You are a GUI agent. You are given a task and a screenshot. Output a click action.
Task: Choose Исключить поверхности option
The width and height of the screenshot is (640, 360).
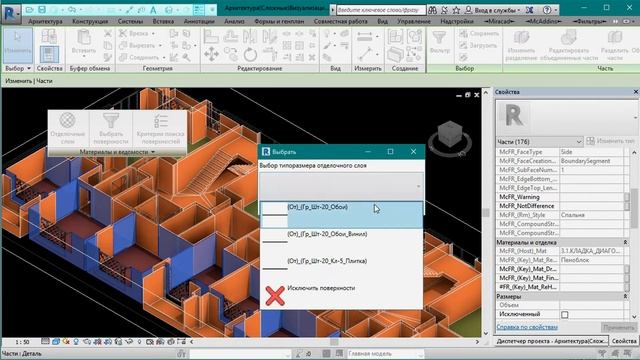point(341,296)
